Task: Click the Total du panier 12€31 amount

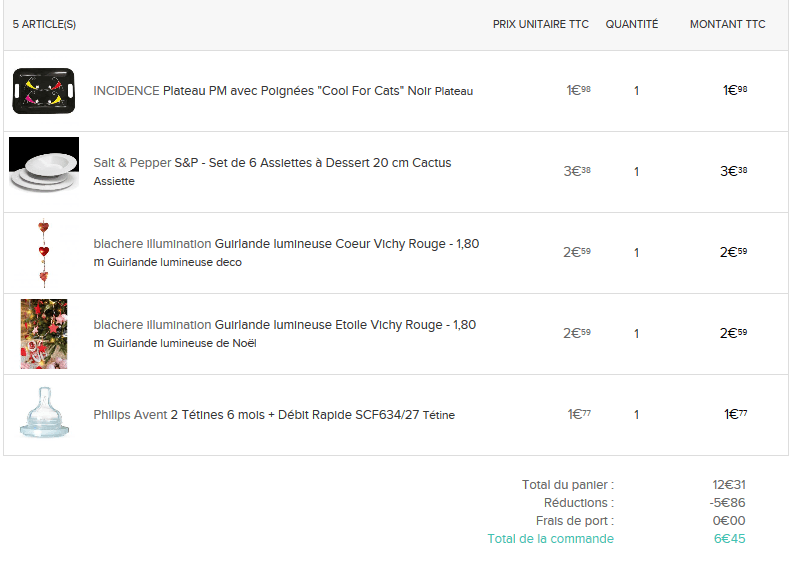Action: click(x=728, y=485)
